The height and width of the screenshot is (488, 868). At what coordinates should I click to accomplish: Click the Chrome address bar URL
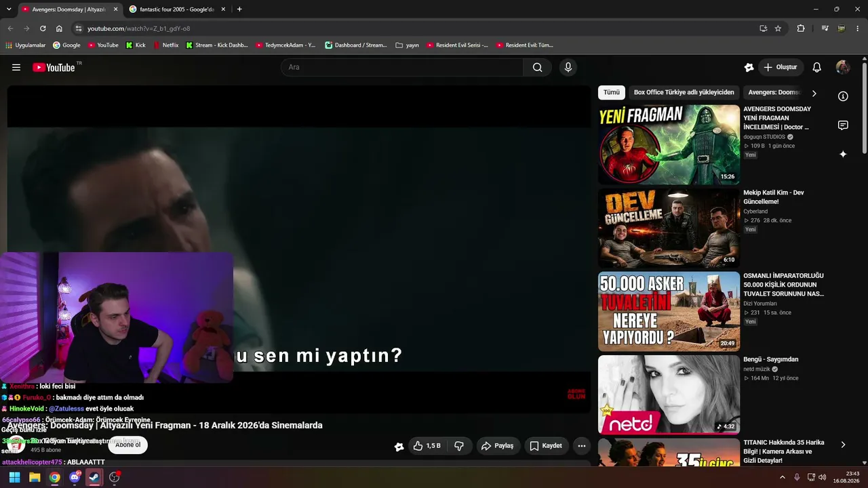138,28
